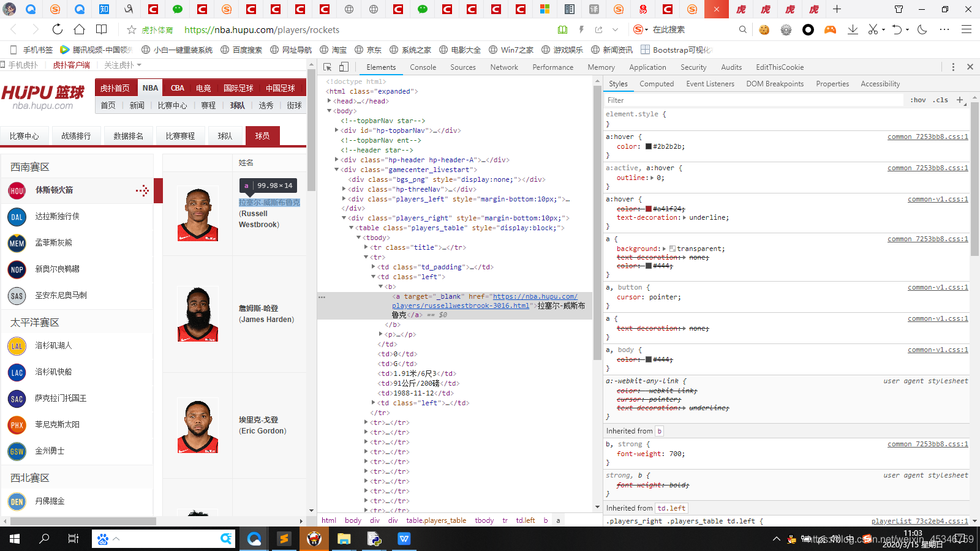Open the 比赛赛程 tab on Hupu page

click(x=180, y=136)
